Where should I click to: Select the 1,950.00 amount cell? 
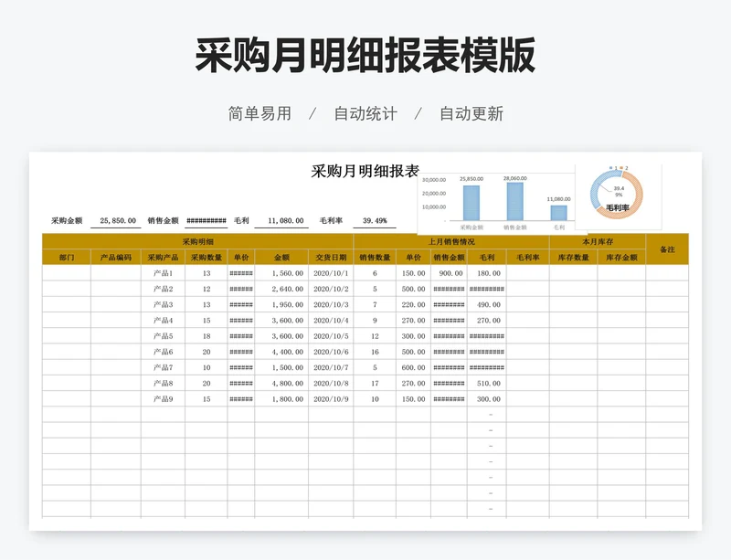point(281,304)
